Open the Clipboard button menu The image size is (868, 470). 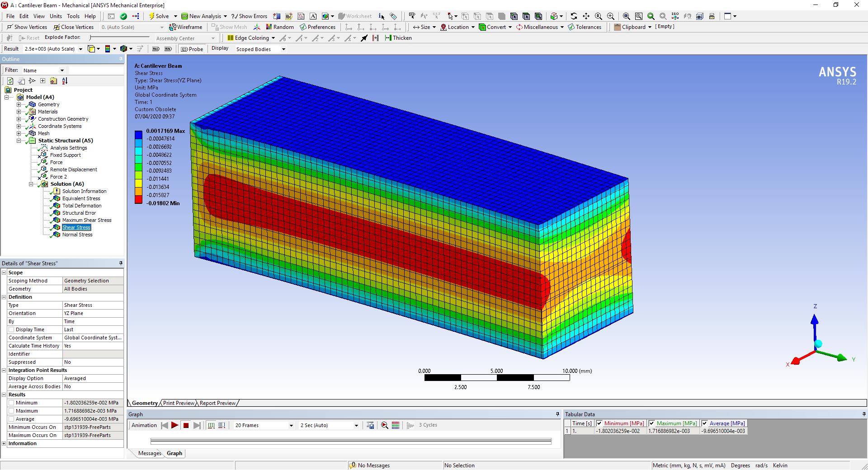(x=633, y=27)
